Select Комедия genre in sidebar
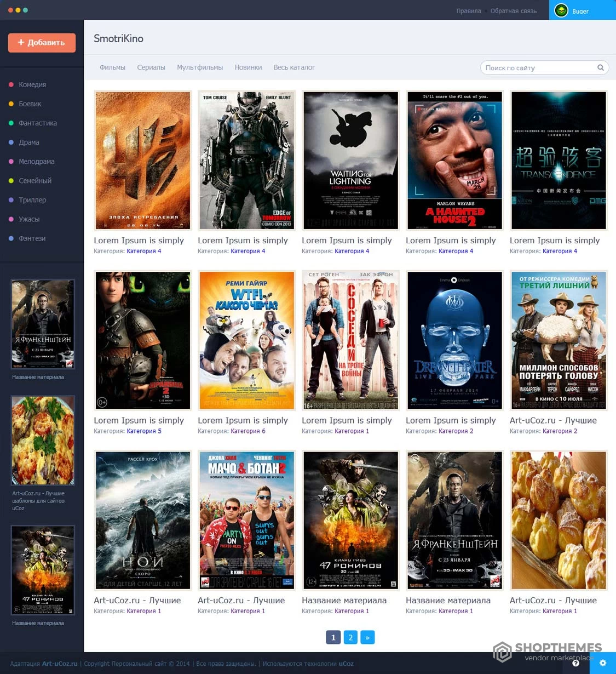The height and width of the screenshot is (674, 616). 32,84
